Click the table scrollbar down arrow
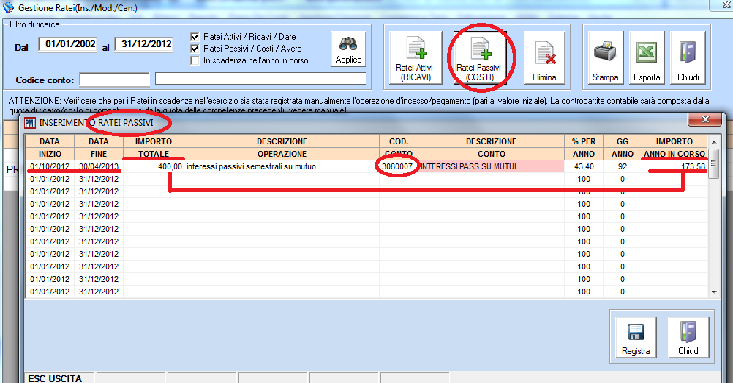Viewport: 733px width, 383px height. tap(713, 292)
